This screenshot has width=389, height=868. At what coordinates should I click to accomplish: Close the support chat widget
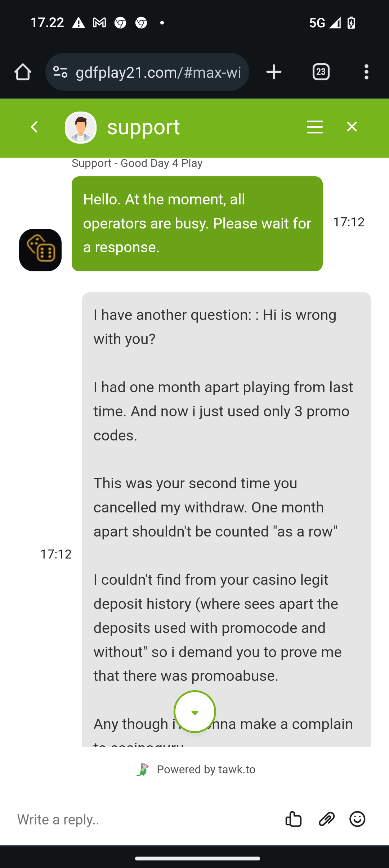point(352,127)
